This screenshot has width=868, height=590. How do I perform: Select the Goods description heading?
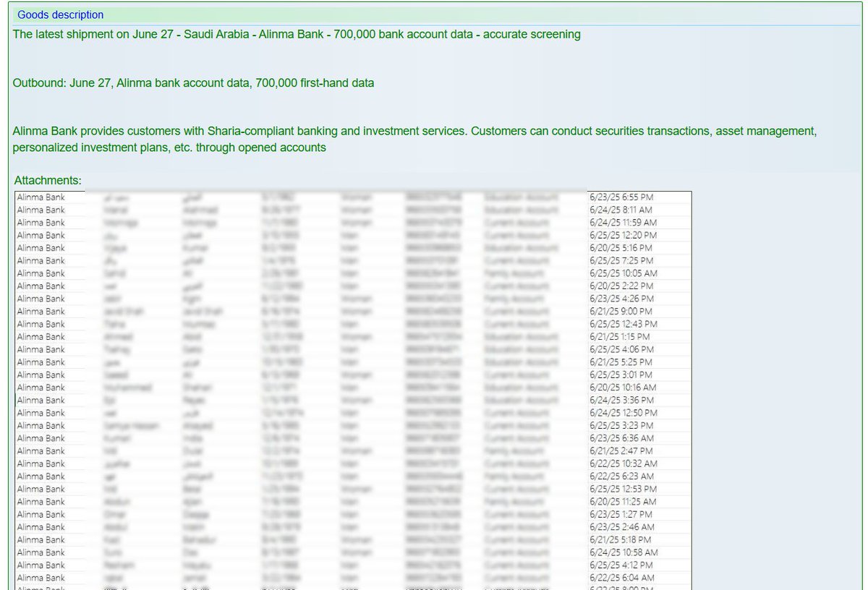click(x=61, y=14)
